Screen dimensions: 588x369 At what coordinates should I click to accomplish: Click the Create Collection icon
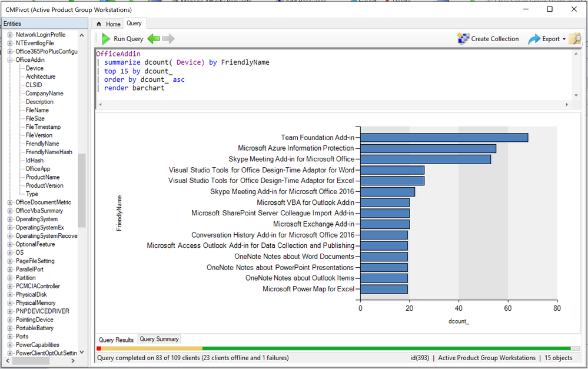tap(463, 39)
